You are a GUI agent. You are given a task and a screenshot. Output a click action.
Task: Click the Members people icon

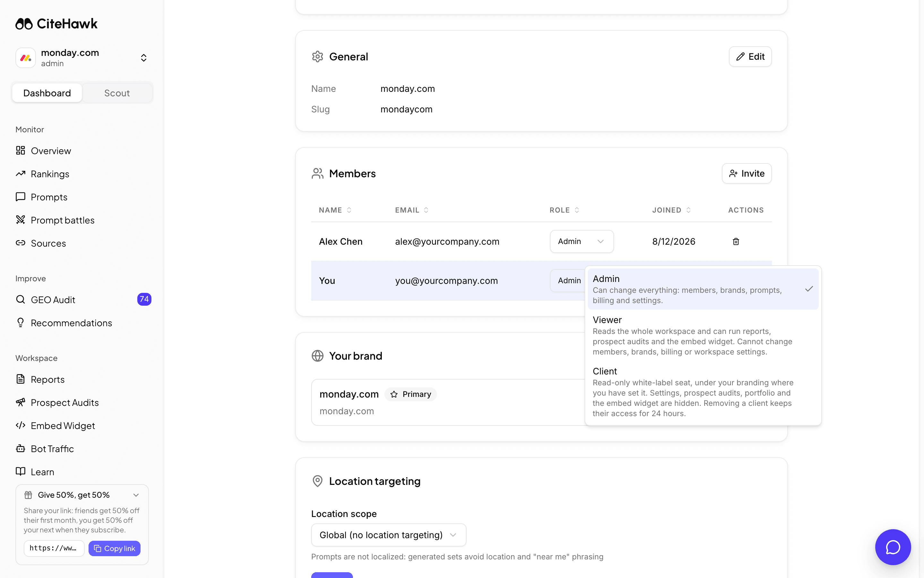(x=317, y=173)
